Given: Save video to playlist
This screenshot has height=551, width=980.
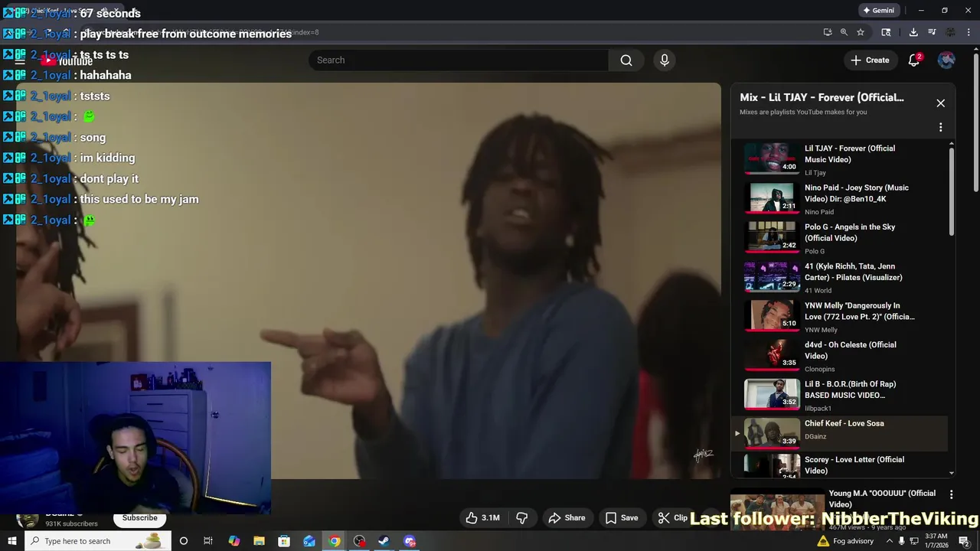Looking at the screenshot, I should tap(622, 518).
